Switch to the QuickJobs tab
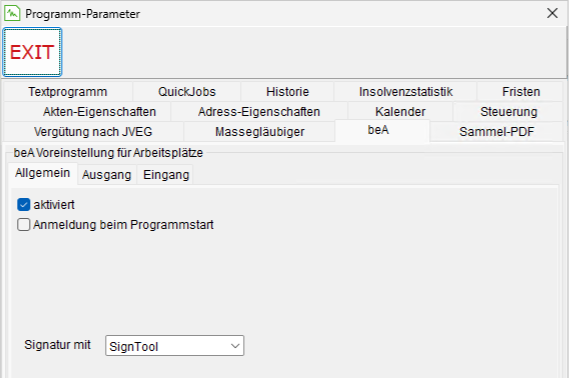 187,91
